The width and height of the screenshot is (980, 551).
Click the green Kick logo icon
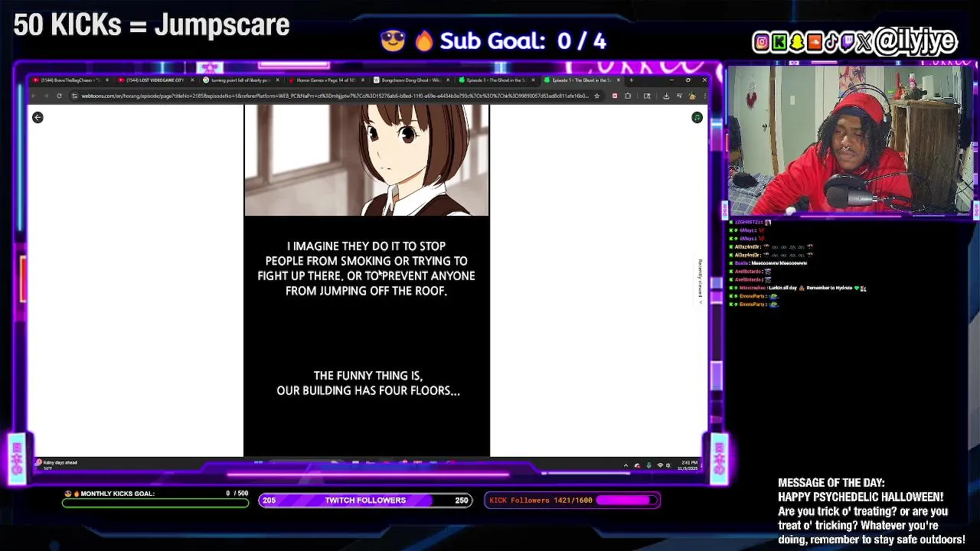pyautogui.click(x=779, y=42)
